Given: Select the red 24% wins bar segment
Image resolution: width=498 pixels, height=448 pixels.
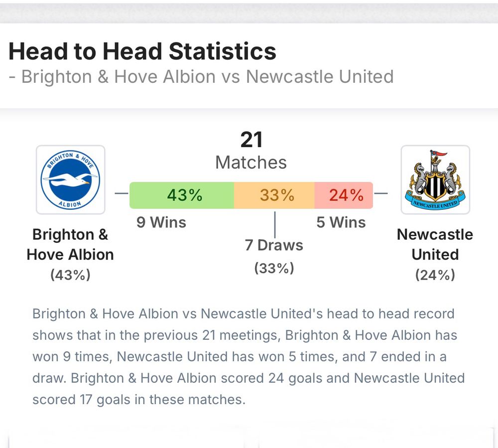Looking at the screenshot, I should 344,195.
